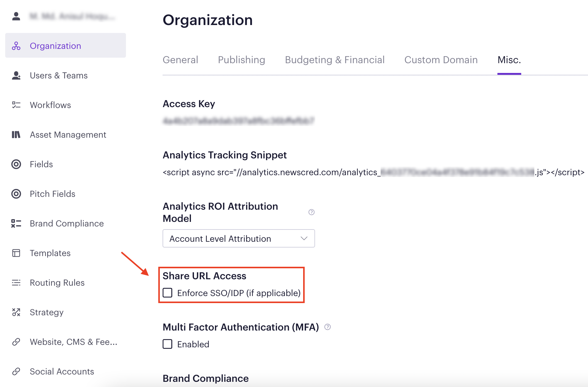
Task: Click the Brand Compliance sidebar icon
Action: click(x=16, y=223)
